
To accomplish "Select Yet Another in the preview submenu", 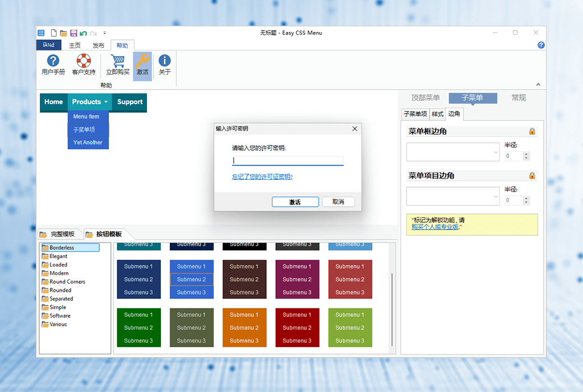I will pos(88,143).
